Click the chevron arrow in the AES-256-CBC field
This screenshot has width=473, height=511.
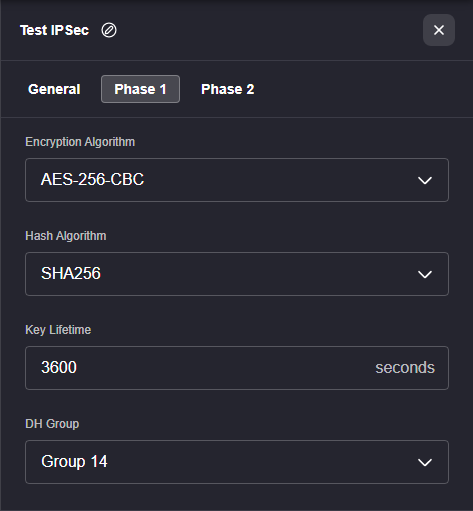[425, 180]
